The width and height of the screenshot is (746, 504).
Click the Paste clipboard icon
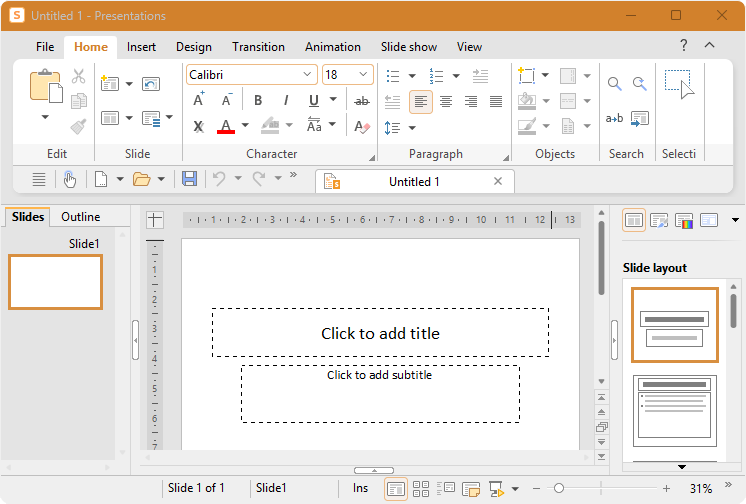(46, 86)
